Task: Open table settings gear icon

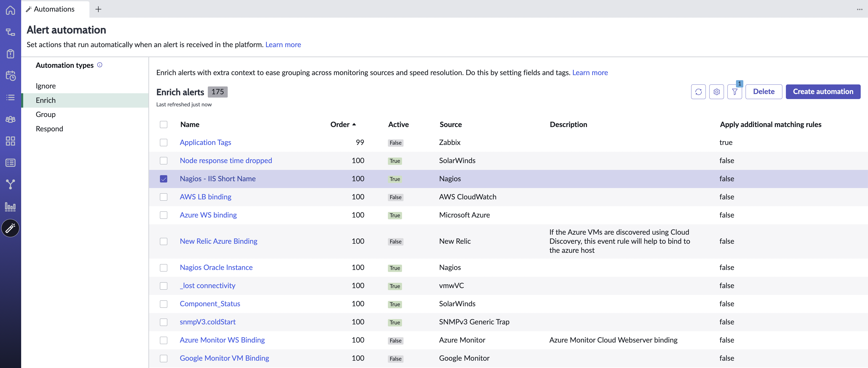Action: (x=716, y=92)
